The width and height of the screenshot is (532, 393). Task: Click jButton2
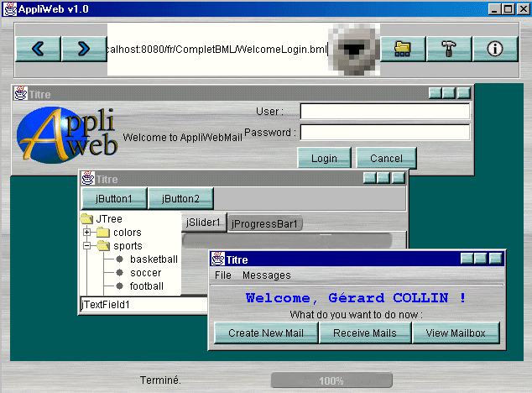point(180,198)
